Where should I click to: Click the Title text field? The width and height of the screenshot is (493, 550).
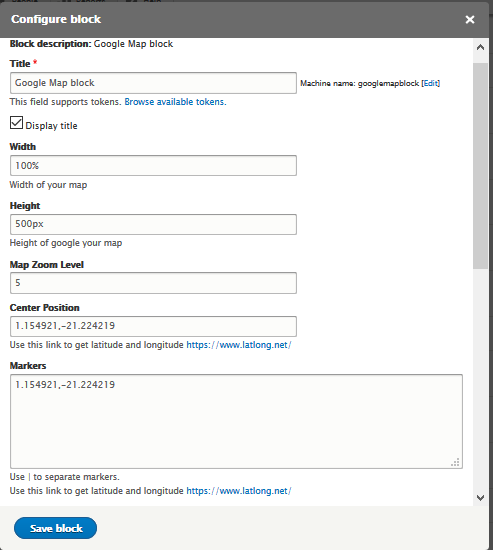[x=153, y=83]
